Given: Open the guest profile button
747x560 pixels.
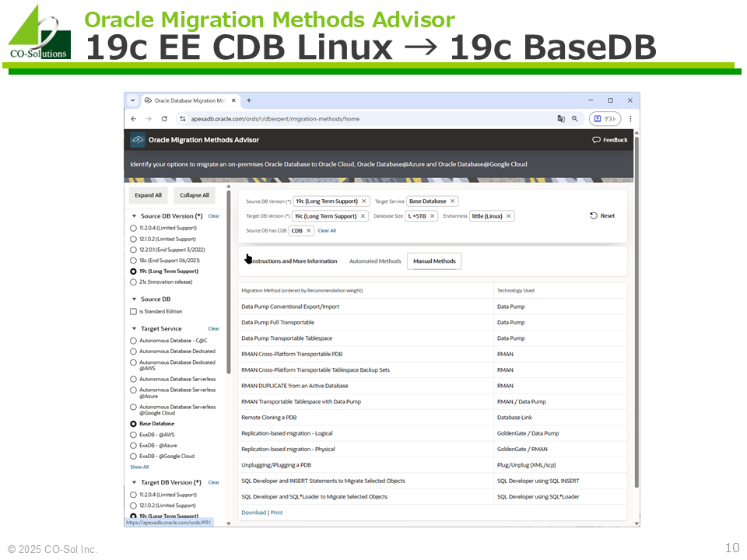Looking at the screenshot, I should pos(605,118).
